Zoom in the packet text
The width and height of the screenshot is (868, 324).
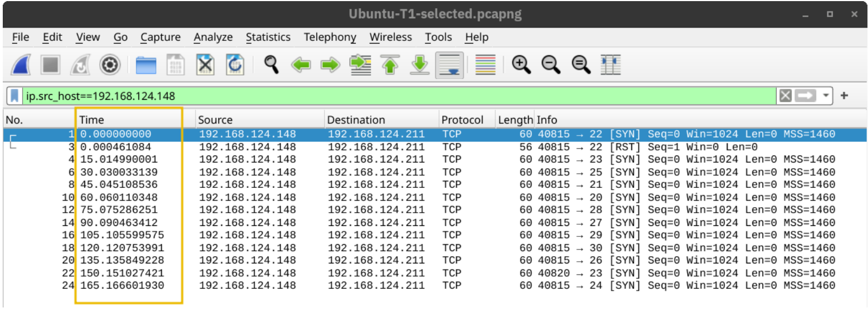521,65
